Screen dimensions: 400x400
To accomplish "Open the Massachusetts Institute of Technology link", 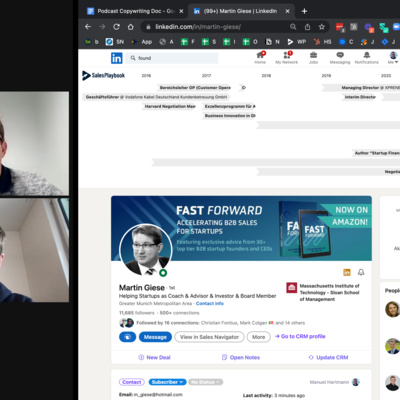I will (x=323, y=292).
